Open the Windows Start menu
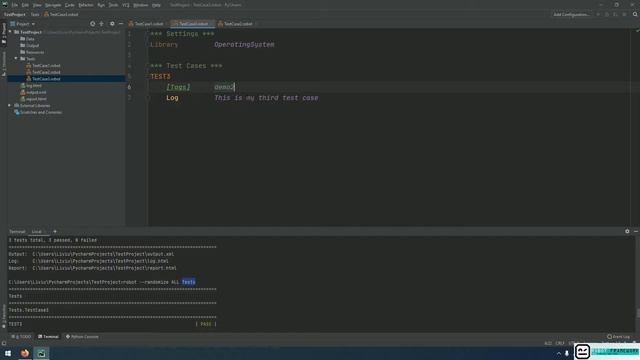This screenshot has height=360, width=640. click(x=8, y=353)
